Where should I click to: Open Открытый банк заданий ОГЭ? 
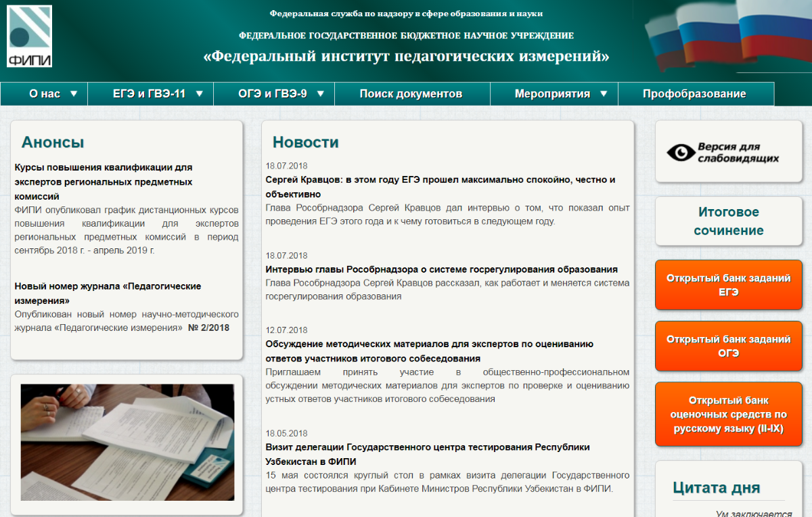[729, 346]
